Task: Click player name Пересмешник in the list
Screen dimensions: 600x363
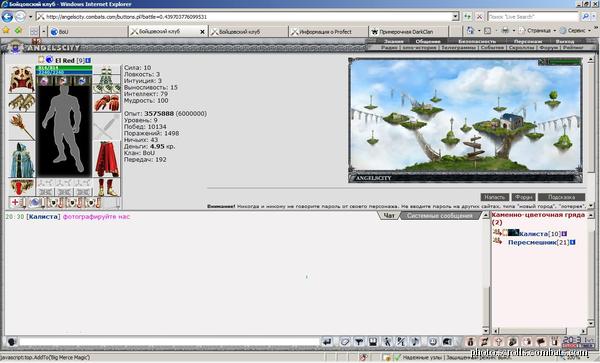Action: pyautogui.click(x=532, y=243)
